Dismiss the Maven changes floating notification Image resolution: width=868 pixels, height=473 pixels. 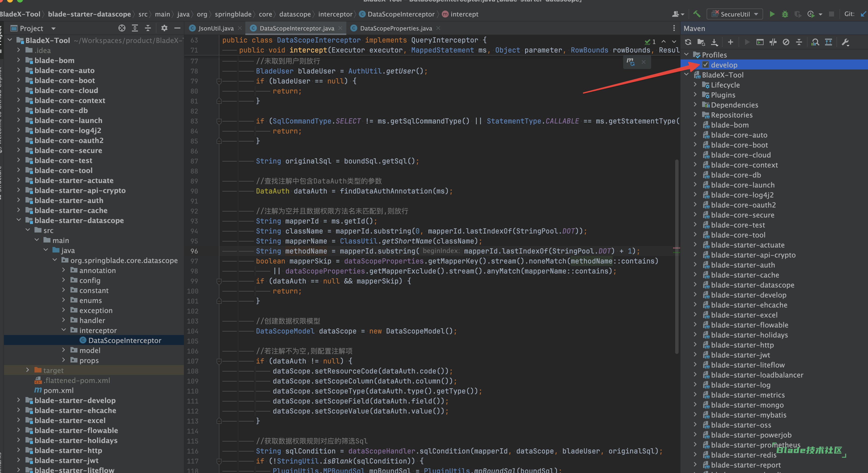tap(644, 62)
